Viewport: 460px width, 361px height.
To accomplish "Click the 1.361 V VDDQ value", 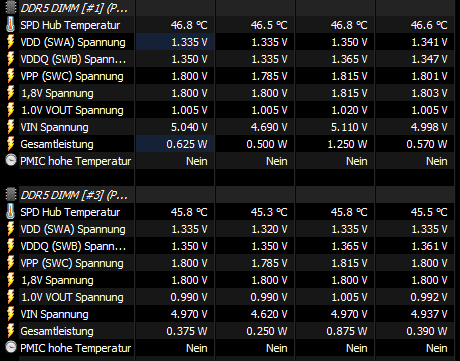I will pyautogui.click(x=429, y=246).
